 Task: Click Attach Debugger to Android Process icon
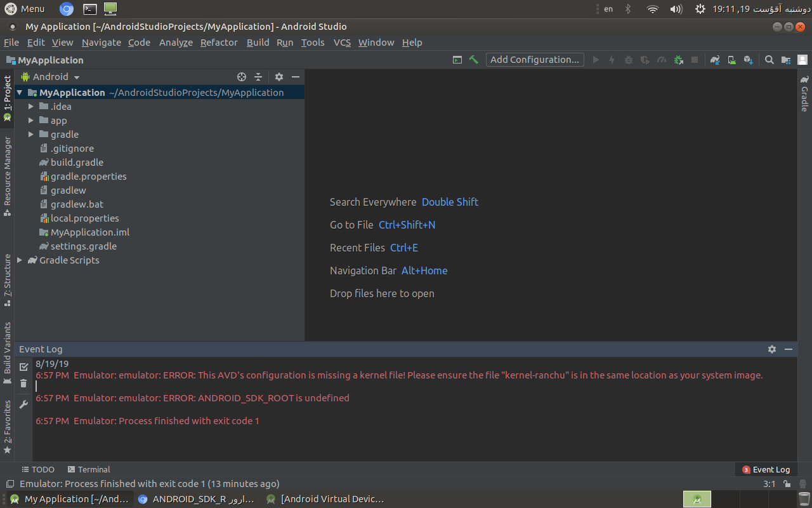(678, 60)
